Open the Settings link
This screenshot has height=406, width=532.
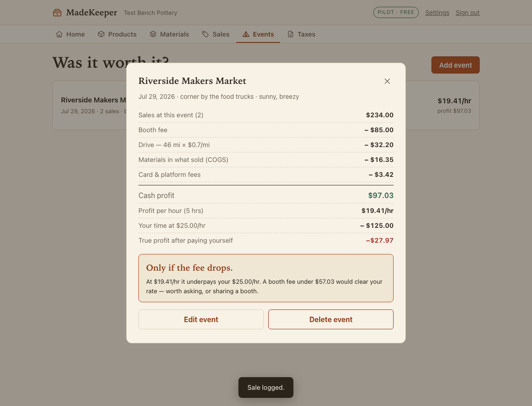437,13
